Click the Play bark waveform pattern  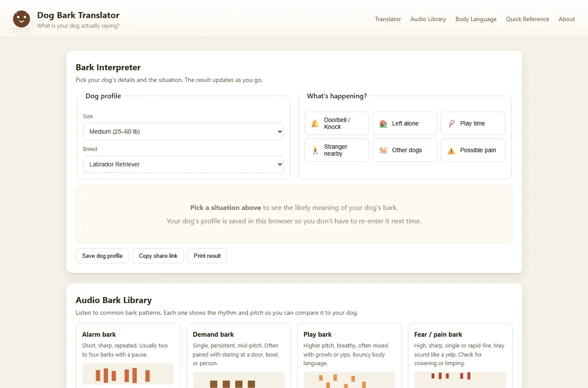[349, 380]
